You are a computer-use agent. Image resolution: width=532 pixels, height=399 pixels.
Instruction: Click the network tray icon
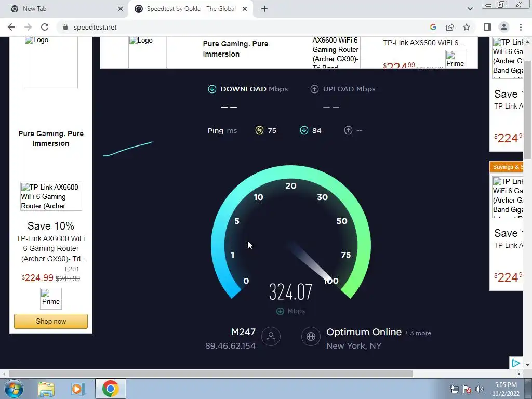pyautogui.click(x=454, y=389)
